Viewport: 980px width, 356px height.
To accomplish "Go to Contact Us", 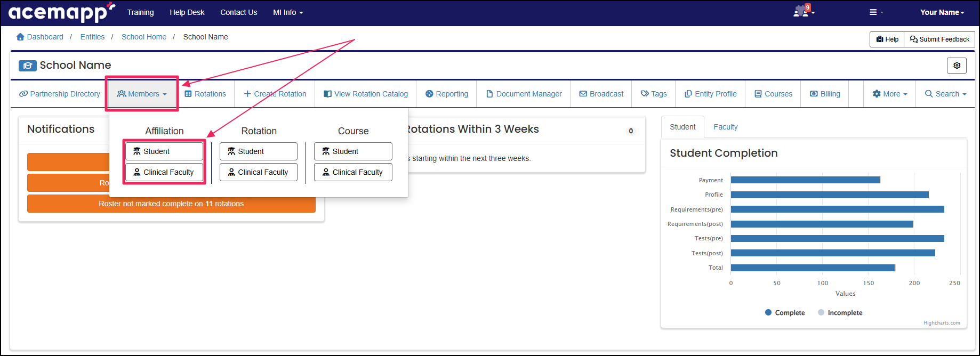I will [239, 12].
